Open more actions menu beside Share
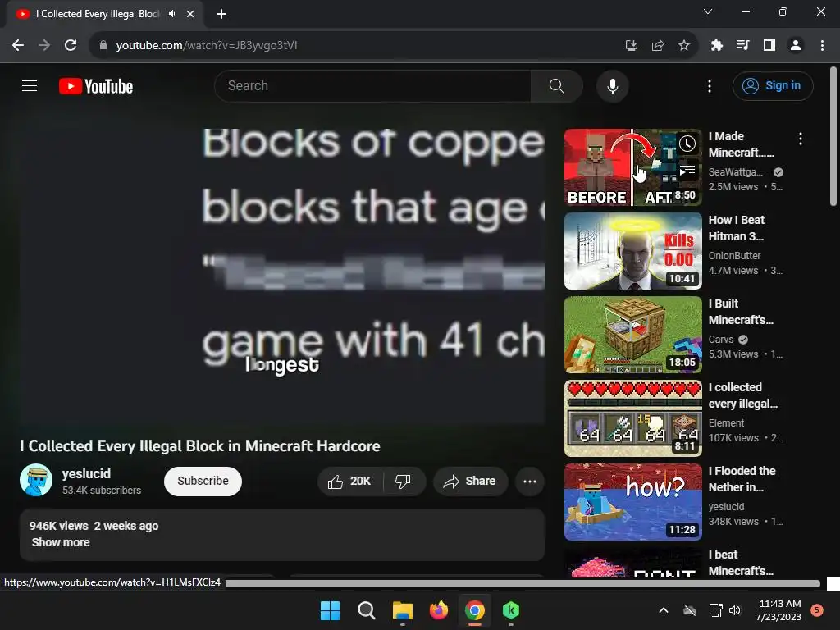The width and height of the screenshot is (840, 630). (x=530, y=481)
